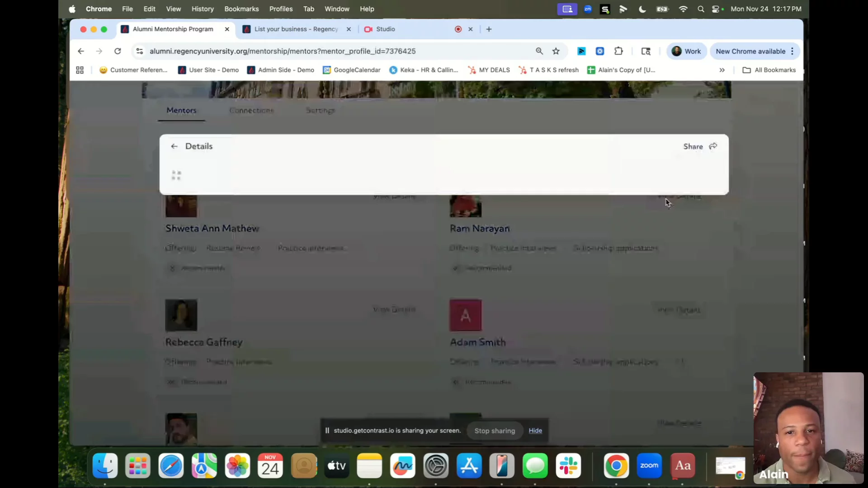Open the Work profile switcher
Image resolution: width=868 pixels, height=488 pixels.
[686, 52]
